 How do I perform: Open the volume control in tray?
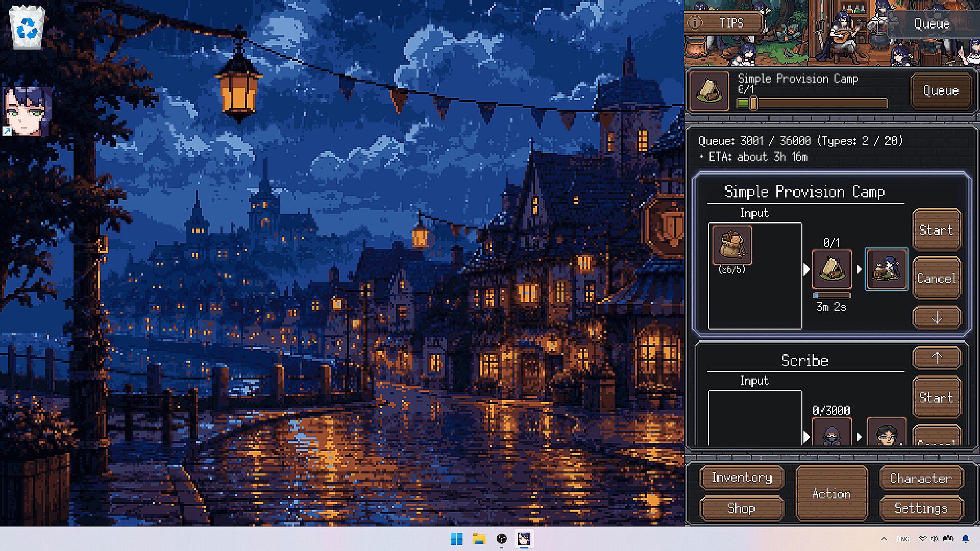coord(935,539)
